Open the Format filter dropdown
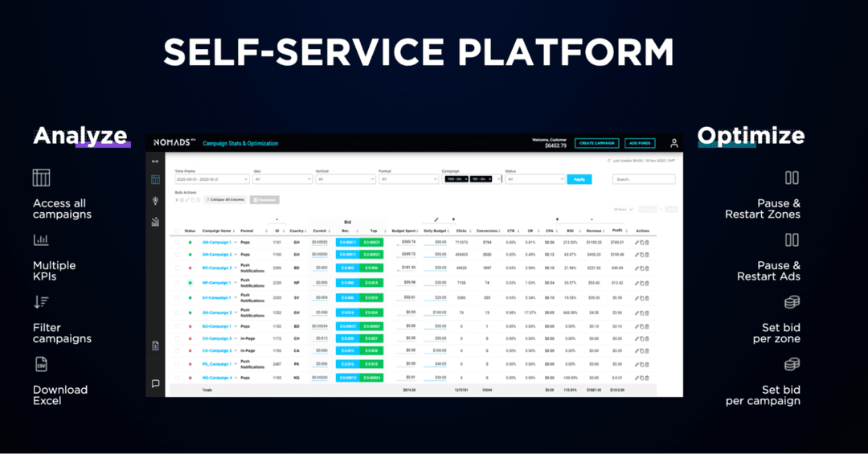The width and height of the screenshot is (868, 454). 408,179
